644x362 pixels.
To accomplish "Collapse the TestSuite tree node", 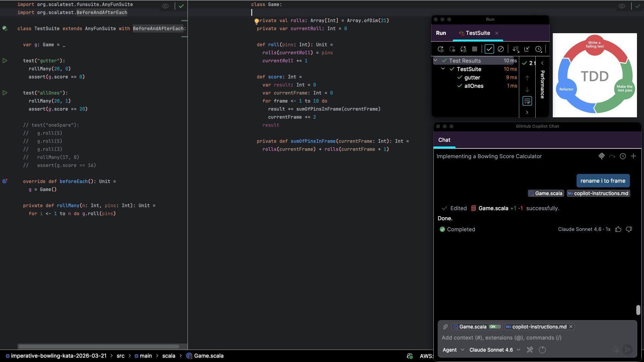I will [443, 69].
